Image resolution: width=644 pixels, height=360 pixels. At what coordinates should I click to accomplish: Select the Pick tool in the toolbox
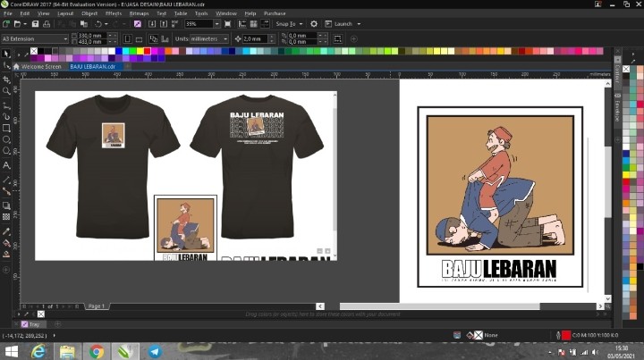pos(5,54)
